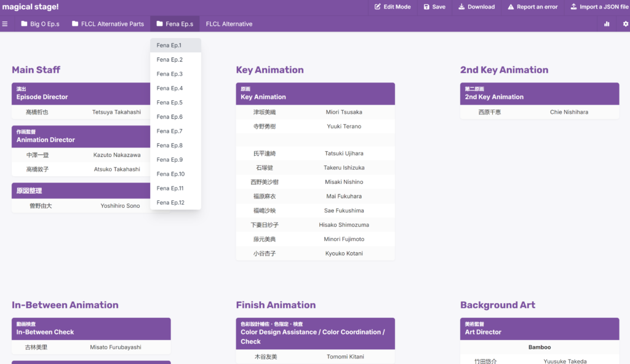Click the Download arrow icon
The height and width of the screenshot is (364, 630).
(461, 7)
